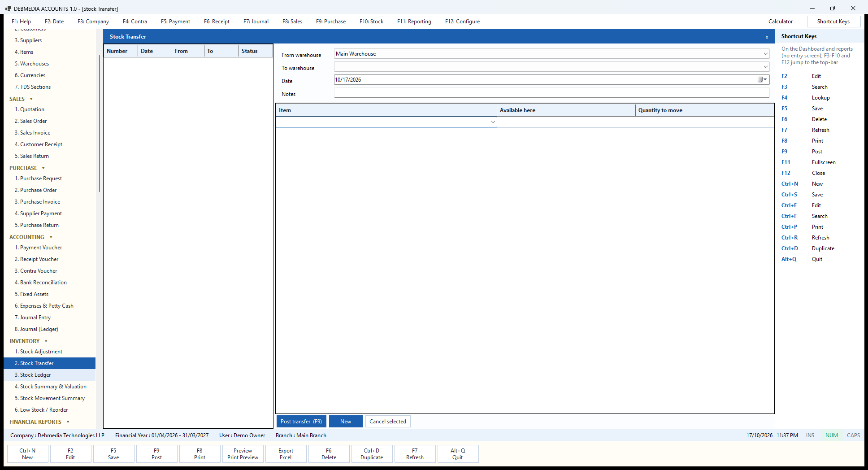
Task: Click the Cancel selected button
Action: point(388,422)
